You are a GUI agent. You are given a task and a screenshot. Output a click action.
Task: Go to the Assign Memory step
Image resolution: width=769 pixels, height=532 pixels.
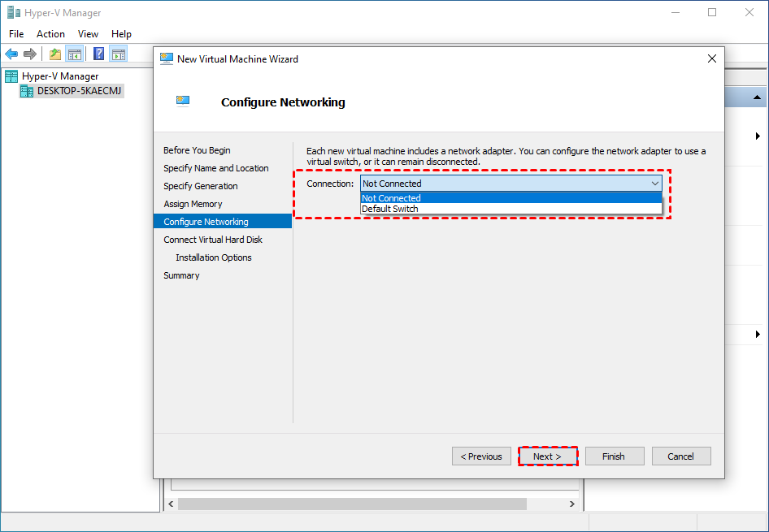point(193,204)
